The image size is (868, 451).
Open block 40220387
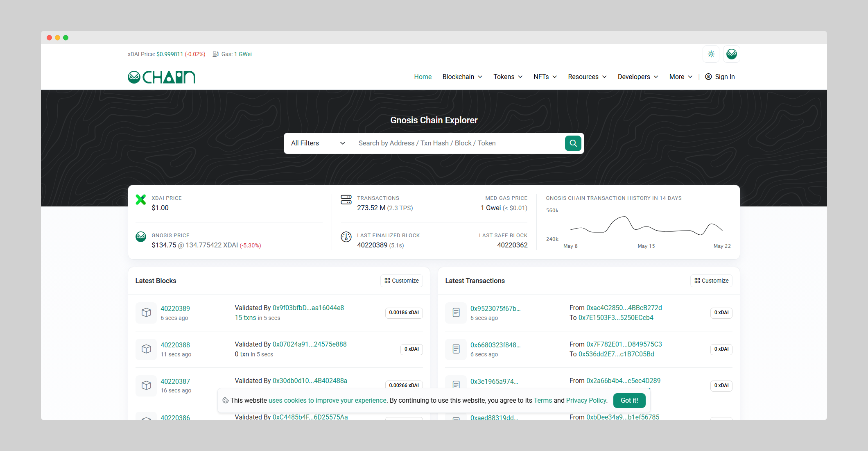[x=175, y=381]
